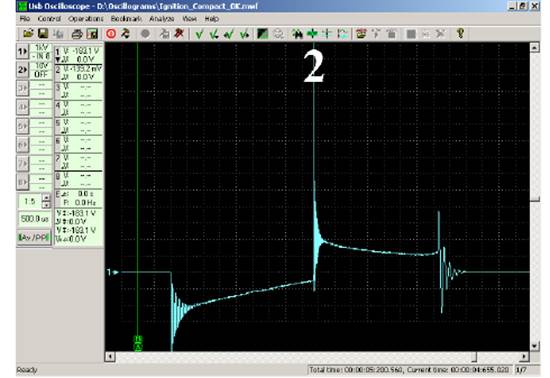Click the vertical scrollbar thumb
Viewport: 550px width, 378px height.
point(534,199)
